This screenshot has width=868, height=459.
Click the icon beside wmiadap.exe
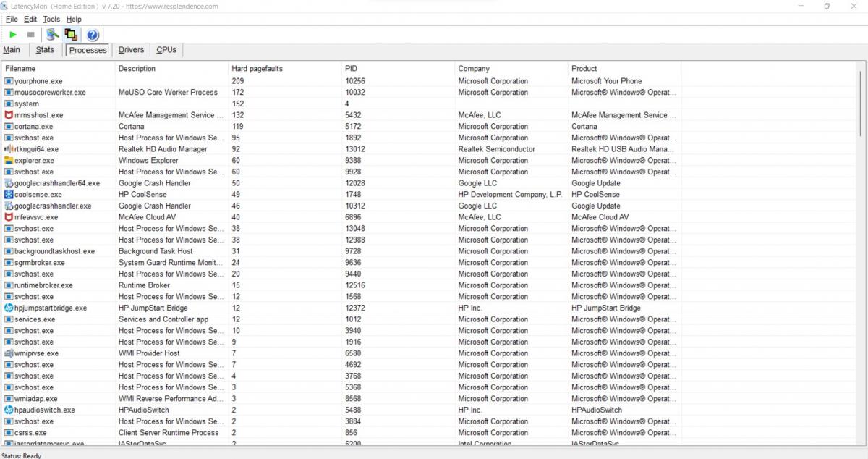point(9,399)
